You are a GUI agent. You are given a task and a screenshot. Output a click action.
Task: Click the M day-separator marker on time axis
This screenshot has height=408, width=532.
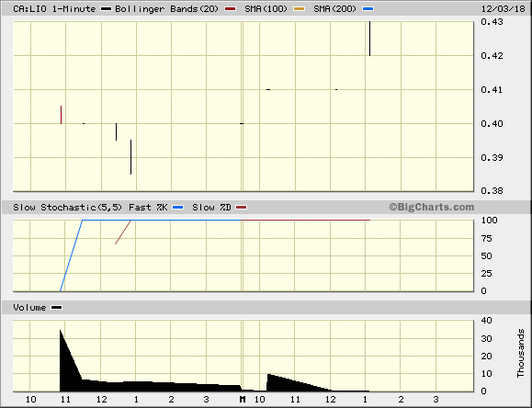point(243,399)
